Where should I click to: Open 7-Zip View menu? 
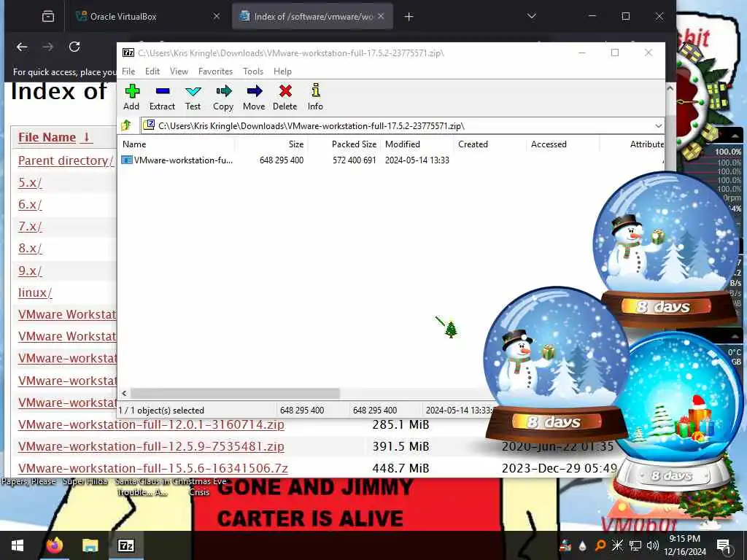coord(179,71)
